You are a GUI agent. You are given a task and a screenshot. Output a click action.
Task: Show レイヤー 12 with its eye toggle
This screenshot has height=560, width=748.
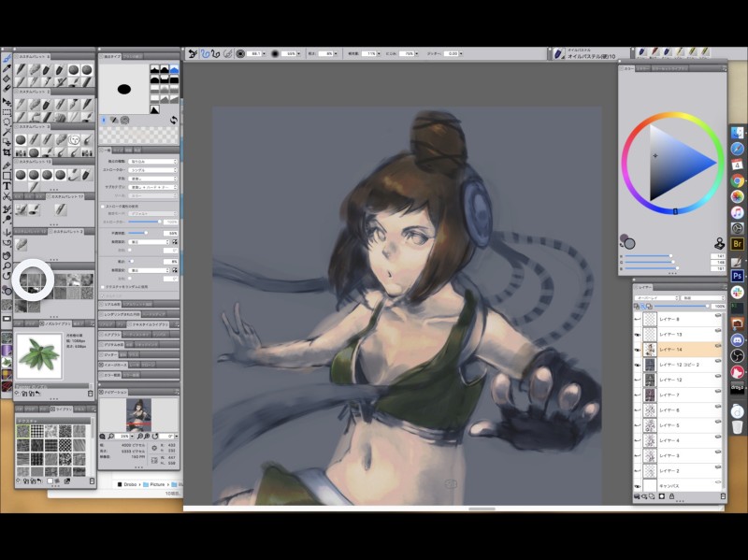(x=638, y=380)
